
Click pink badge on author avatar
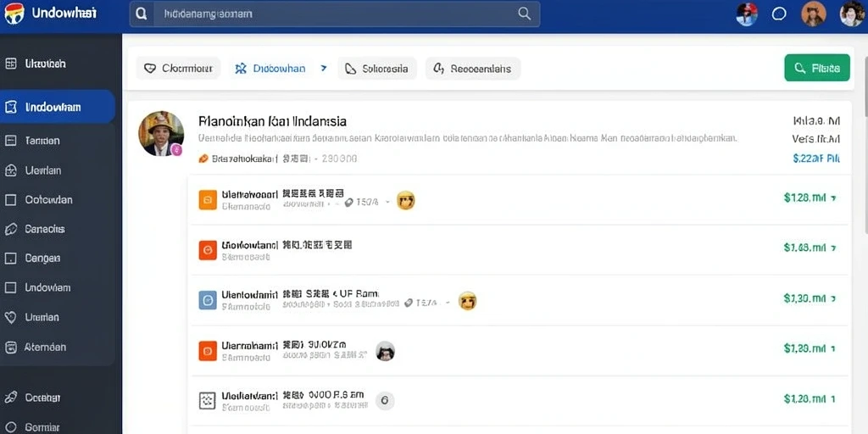point(176,149)
